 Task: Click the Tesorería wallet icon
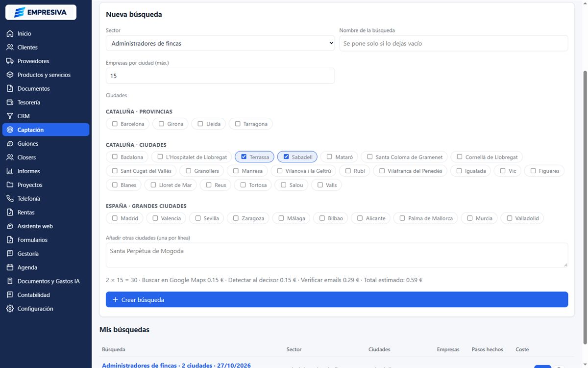(10, 103)
